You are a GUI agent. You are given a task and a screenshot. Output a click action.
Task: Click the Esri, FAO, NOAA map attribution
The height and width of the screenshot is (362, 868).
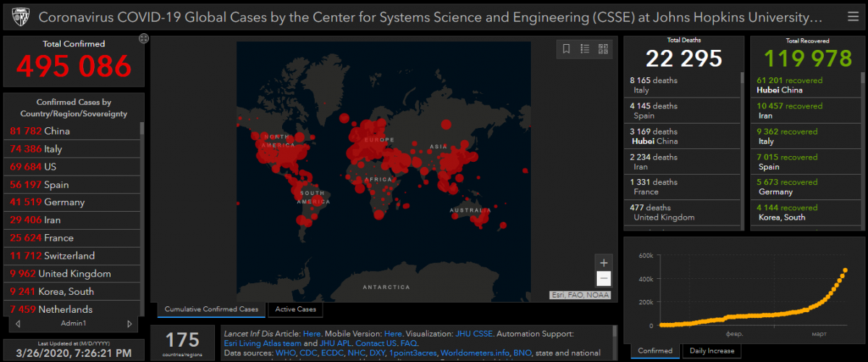579,295
